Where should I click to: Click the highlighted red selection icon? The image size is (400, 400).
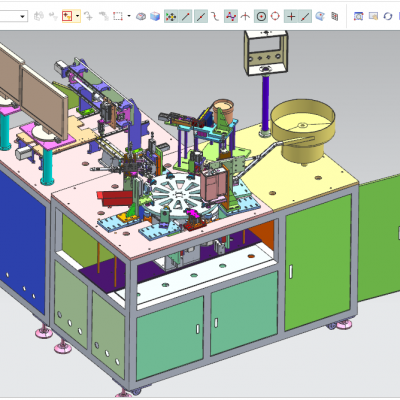(67, 16)
